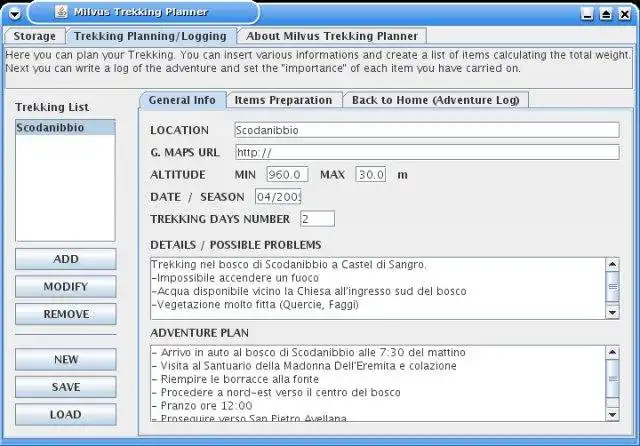Click the up arrow of Adventure Plan scrollbar

tap(613, 352)
